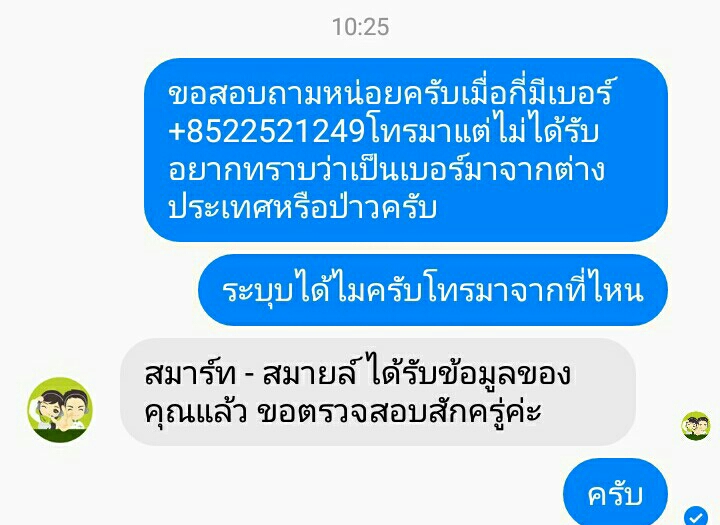Click the last line "ประเทศหรือป่าวครับ"
Image resolution: width=720 pixels, height=525 pixels.
pos(302,206)
